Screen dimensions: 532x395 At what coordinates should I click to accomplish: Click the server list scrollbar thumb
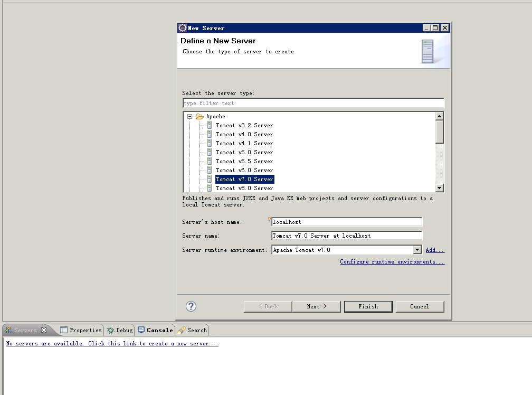439,131
